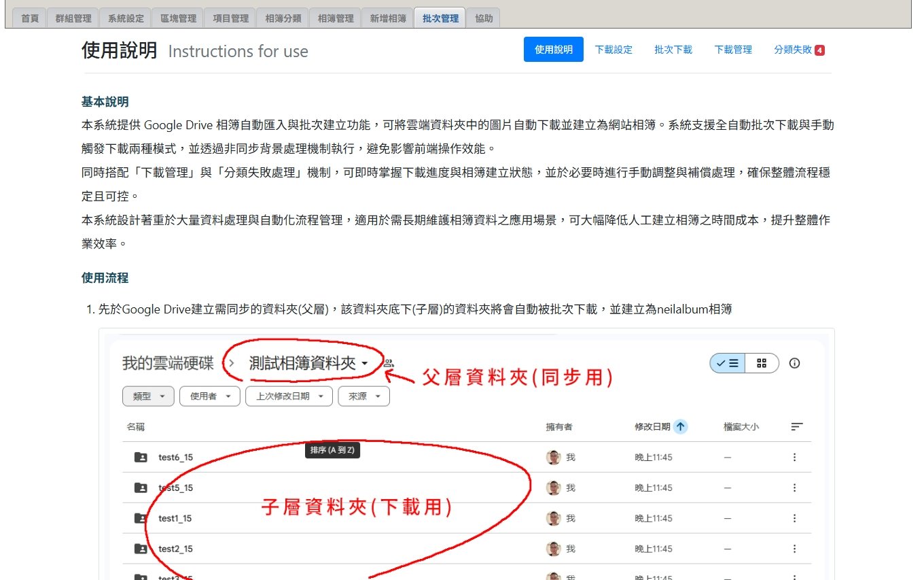The height and width of the screenshot is (580, 924).
Task: Click the owner avatar in test1_15 row
Action: point(554,518)
